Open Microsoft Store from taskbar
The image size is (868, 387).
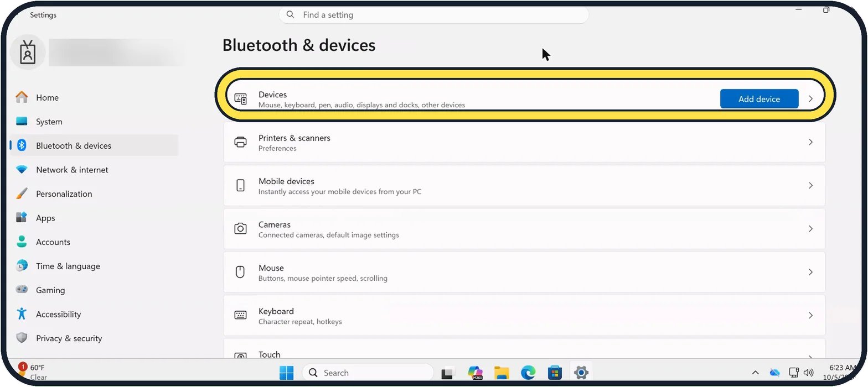[555, 373]
